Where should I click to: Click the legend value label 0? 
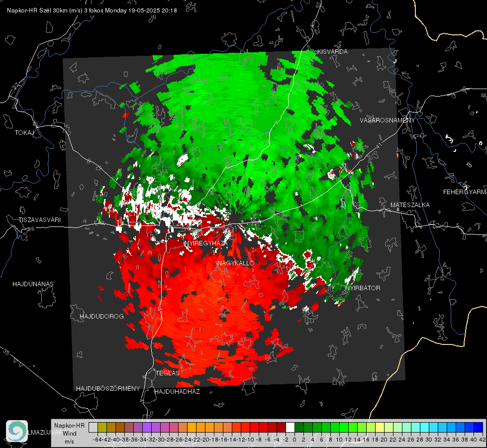tap(294, 440)
